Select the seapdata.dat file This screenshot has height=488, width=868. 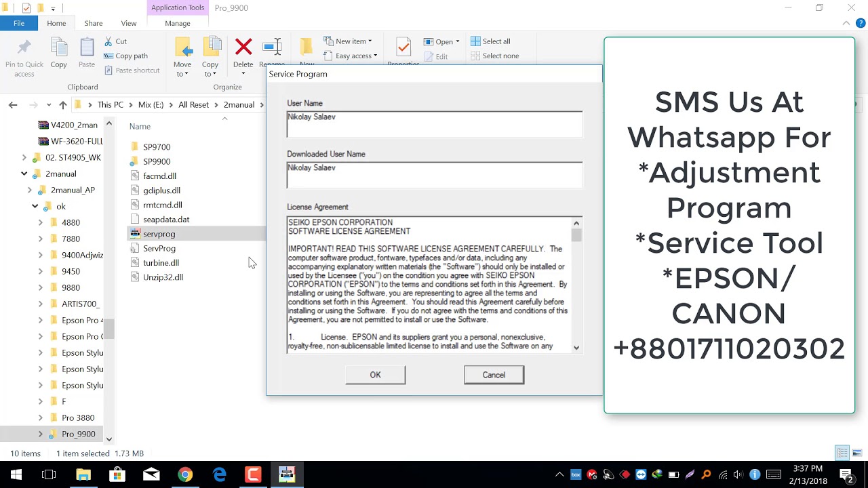click(166, 219)
